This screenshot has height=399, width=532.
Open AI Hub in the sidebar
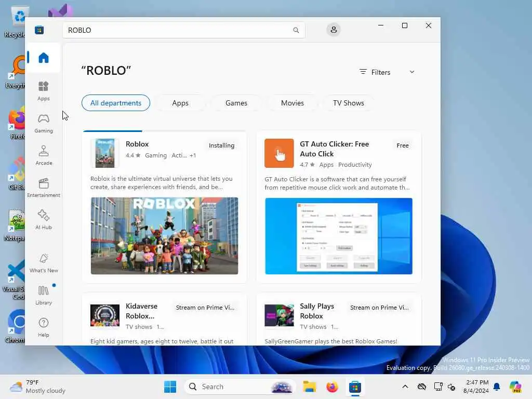coord(44,220)
